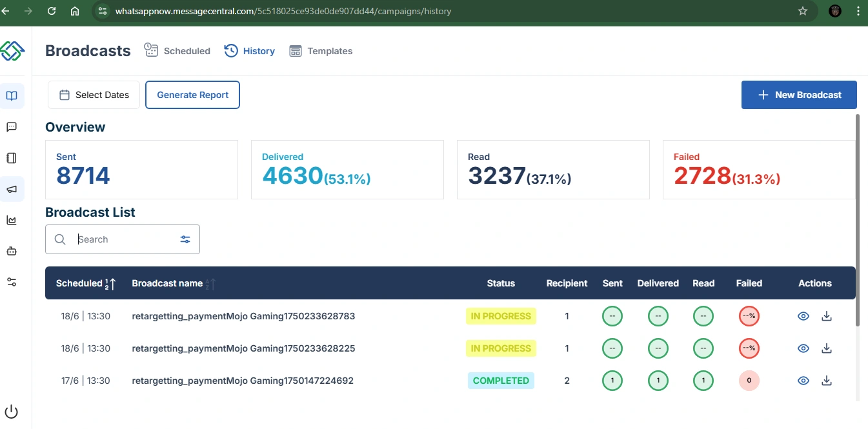The height and width of the screenshot is (429, 868).
Task: Open the search filter options icon
Action: (185, 239)
